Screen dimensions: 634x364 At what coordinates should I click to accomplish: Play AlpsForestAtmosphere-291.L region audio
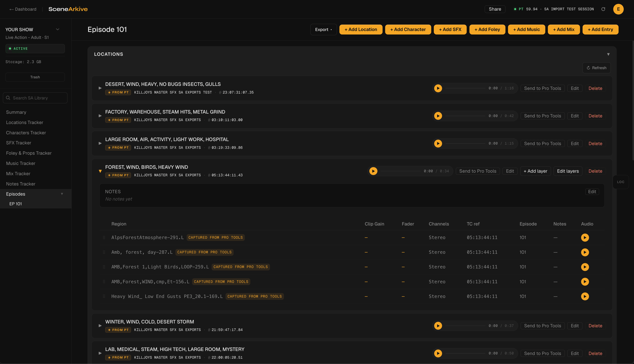(x=585, y=238)
